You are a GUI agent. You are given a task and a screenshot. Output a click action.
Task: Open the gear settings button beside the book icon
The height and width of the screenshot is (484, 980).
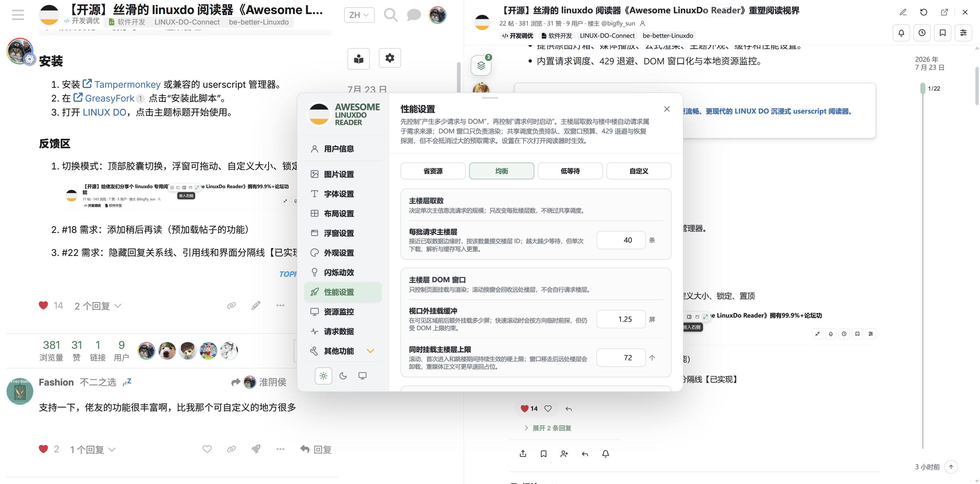[390, 58]
